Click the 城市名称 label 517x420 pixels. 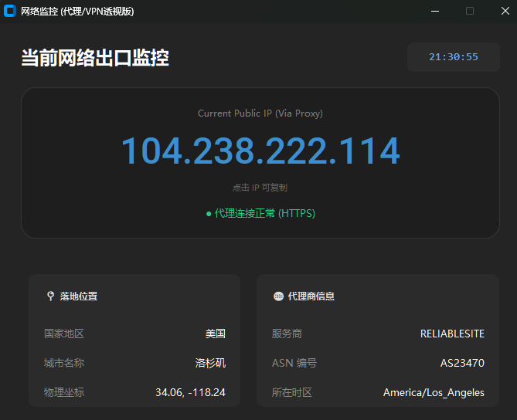click(x=64, y=363)
